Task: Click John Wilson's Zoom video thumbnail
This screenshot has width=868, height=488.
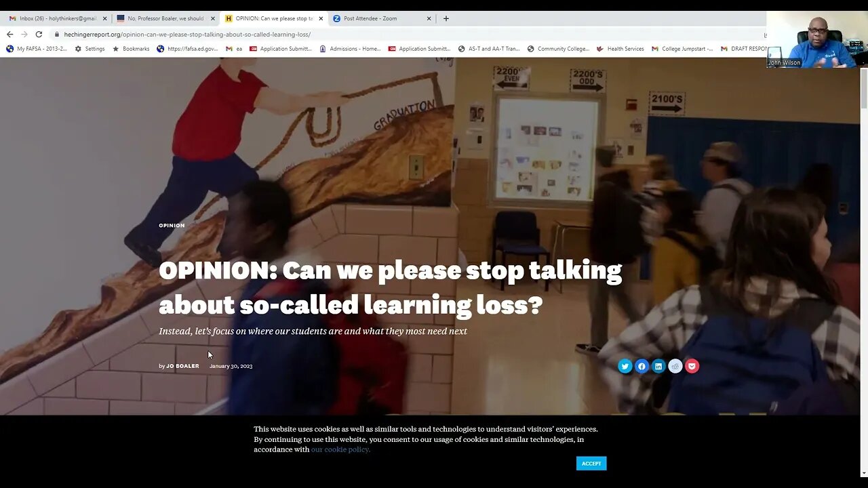Action: [817, 39]
